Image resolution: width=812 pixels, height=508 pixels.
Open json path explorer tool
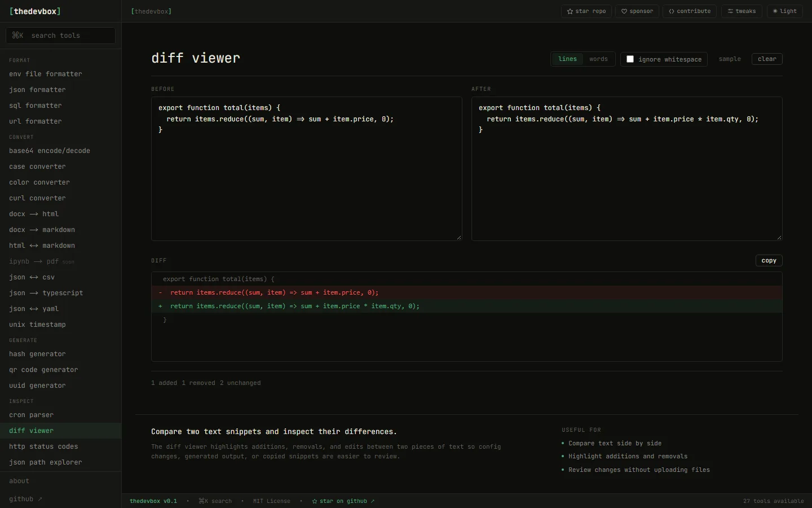[60, 462]
